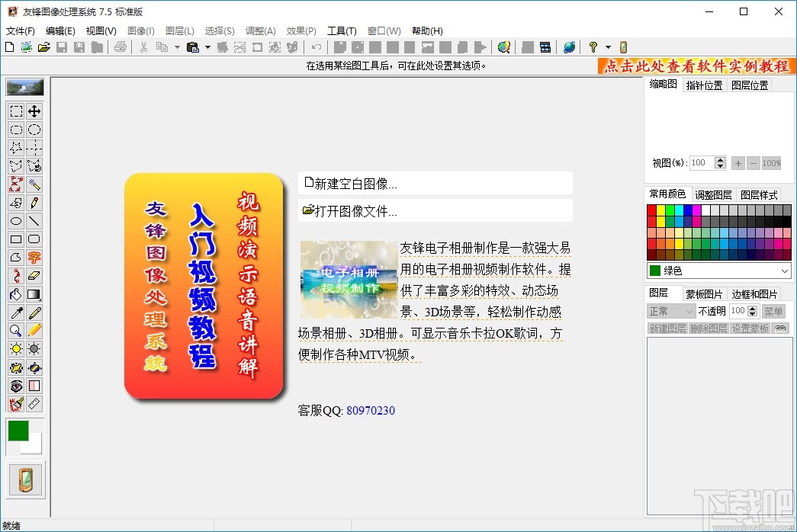Switch to the 蒙板图片 tab
Image resolution: width=797 pixels, height=532 pixels.
(704, 293)
